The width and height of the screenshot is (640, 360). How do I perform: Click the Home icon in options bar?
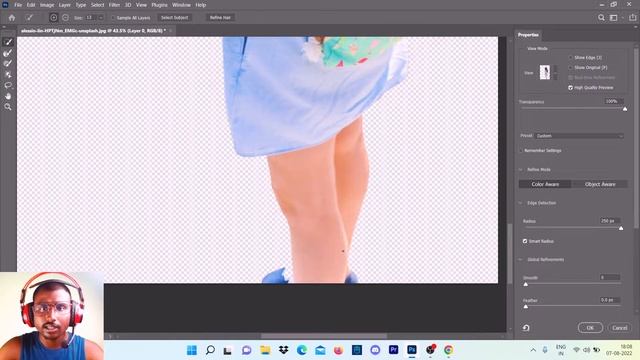(12, 18)
